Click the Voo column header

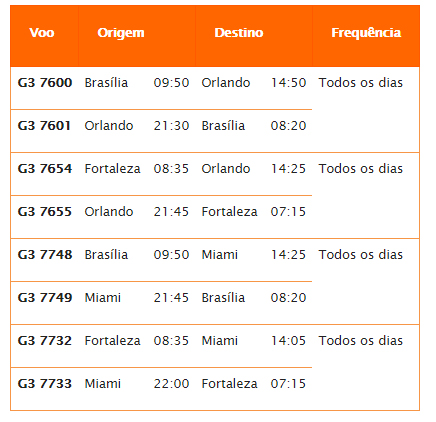[42, 33]
